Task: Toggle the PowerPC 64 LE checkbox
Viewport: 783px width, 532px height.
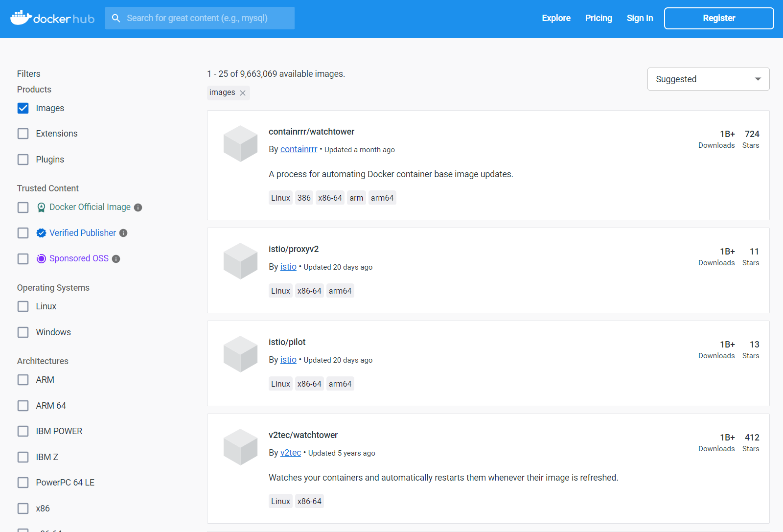Action: tap(23, 483)
